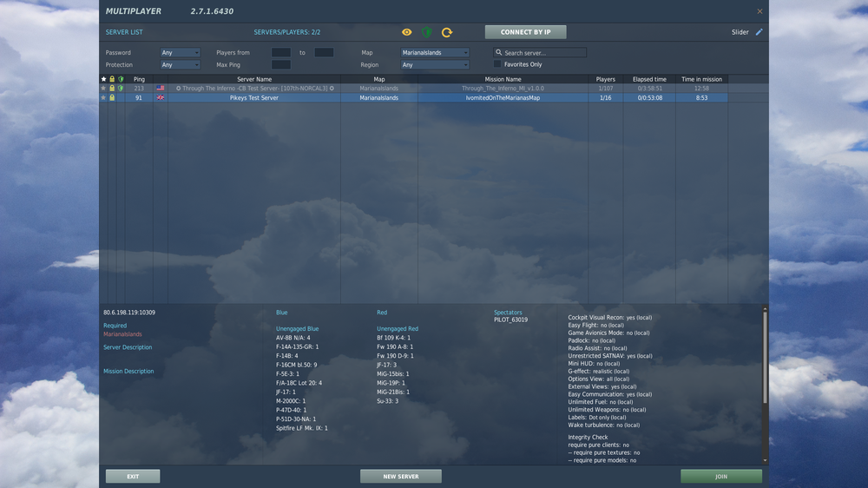Sort by password lock column header
The image size is (868, 488).
[112, 79]
